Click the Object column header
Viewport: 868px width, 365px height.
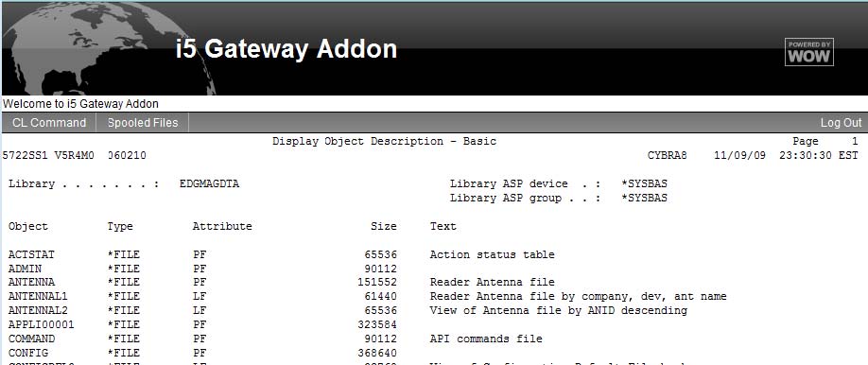[x=28, y=226]
